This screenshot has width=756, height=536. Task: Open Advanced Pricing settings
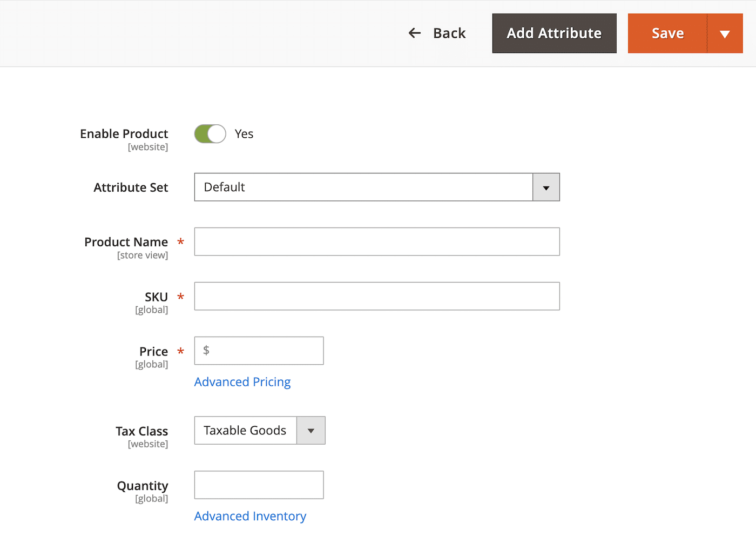coord(242,382)
